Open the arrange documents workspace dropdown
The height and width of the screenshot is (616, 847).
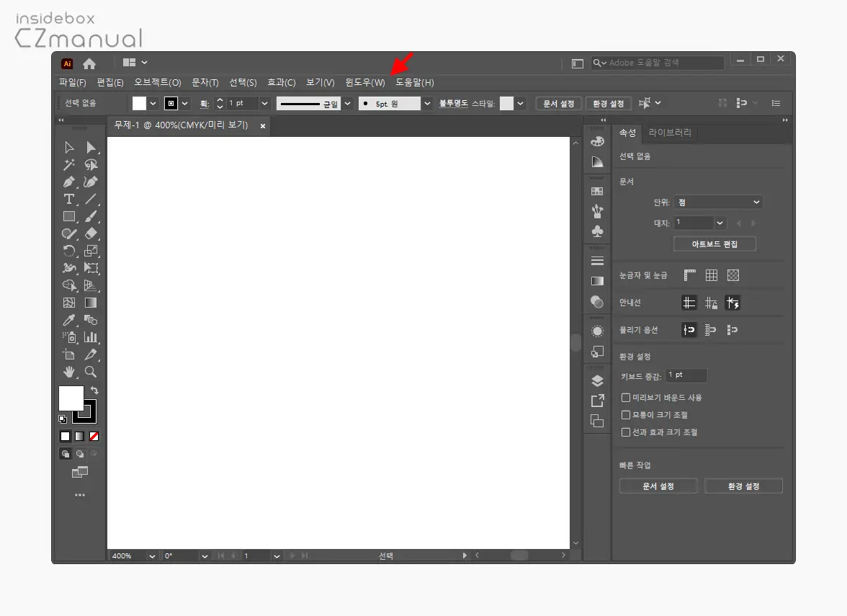pos(135,63)
